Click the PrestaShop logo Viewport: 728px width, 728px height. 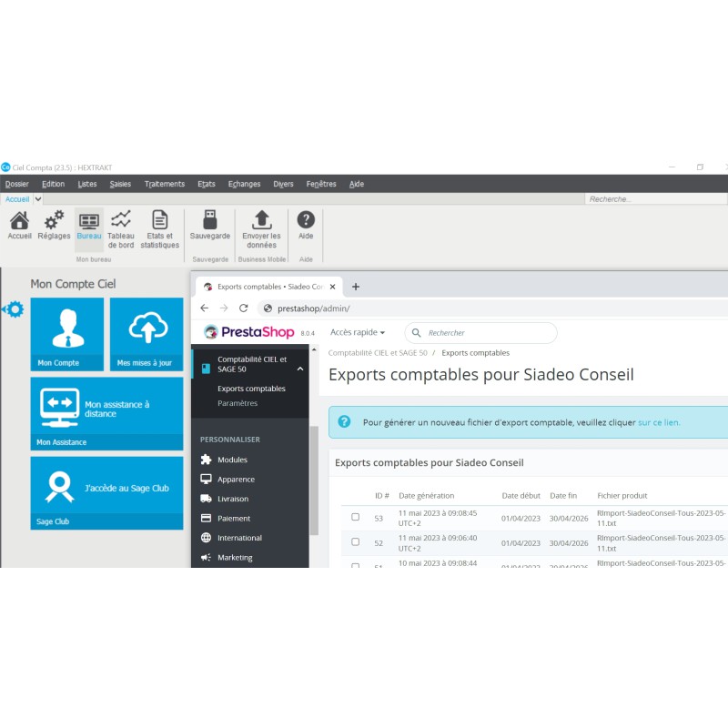coord(248,332)
